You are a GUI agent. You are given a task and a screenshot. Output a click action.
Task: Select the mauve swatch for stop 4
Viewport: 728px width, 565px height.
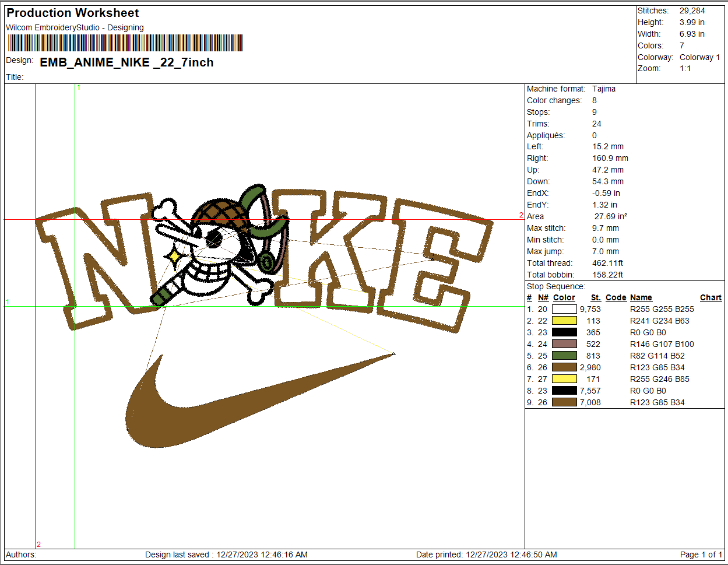564,344
